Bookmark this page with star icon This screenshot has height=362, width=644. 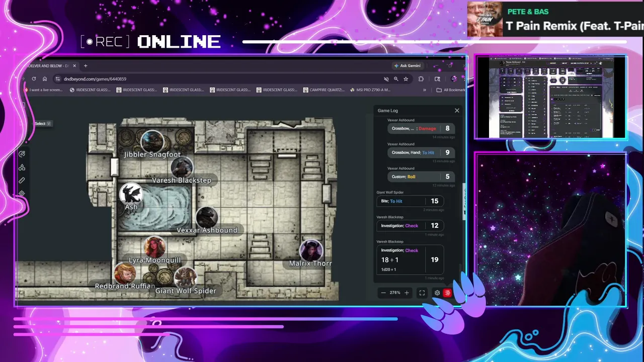point(406,79)
